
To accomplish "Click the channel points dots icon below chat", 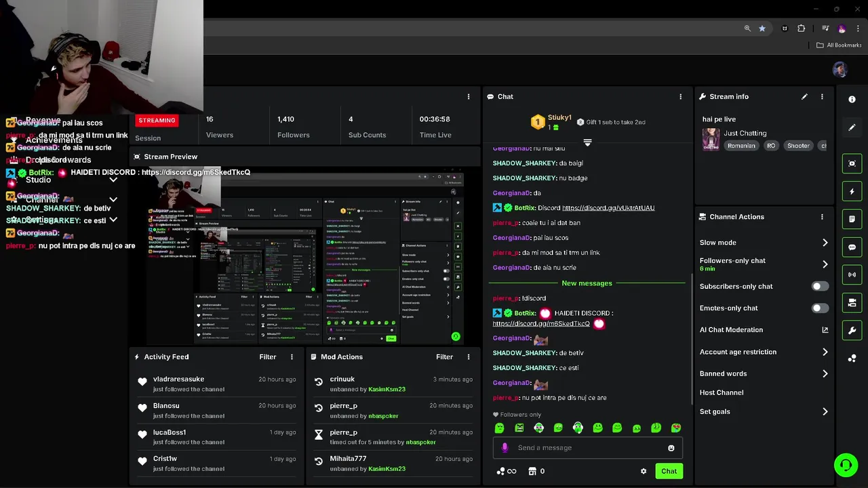I will pos(501,471).
